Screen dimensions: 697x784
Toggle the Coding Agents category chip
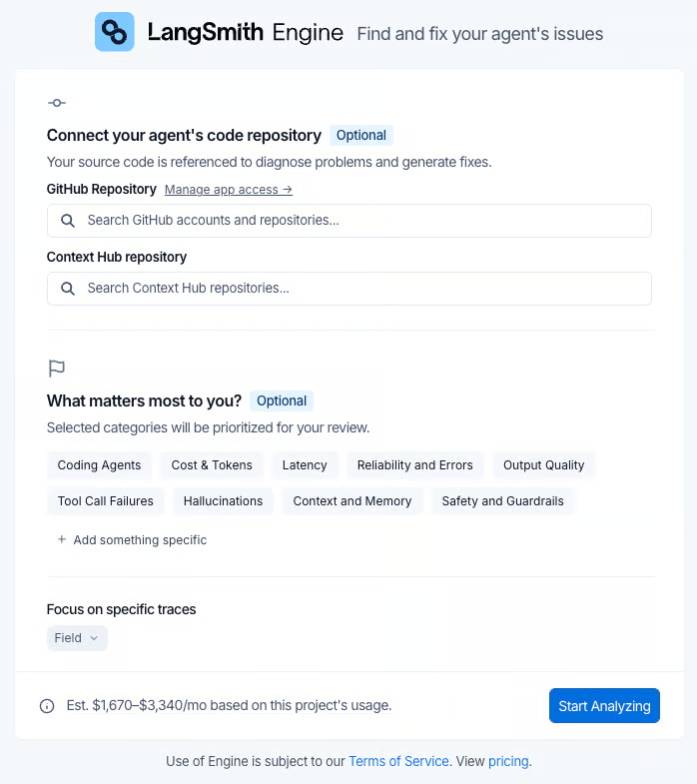99,465
